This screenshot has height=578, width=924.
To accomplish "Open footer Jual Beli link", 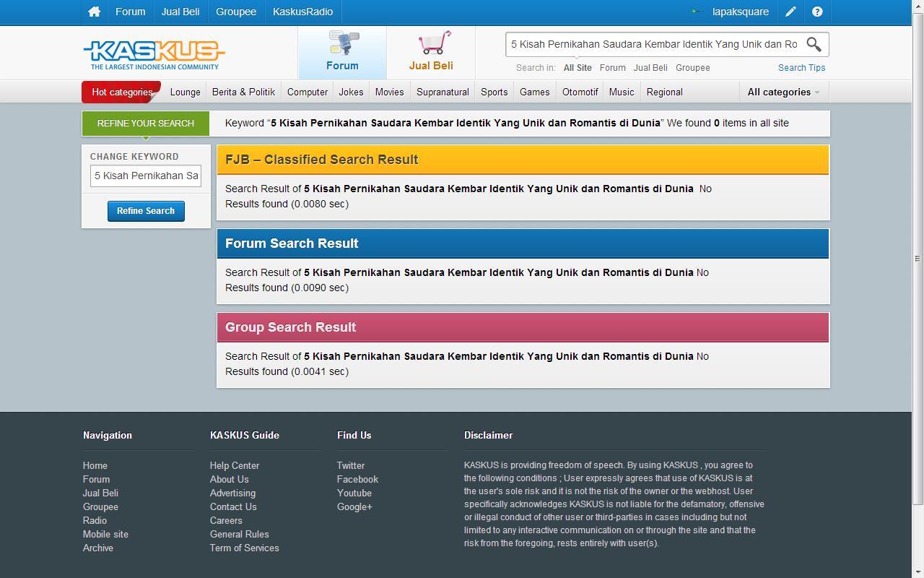I will coord(100,493).
